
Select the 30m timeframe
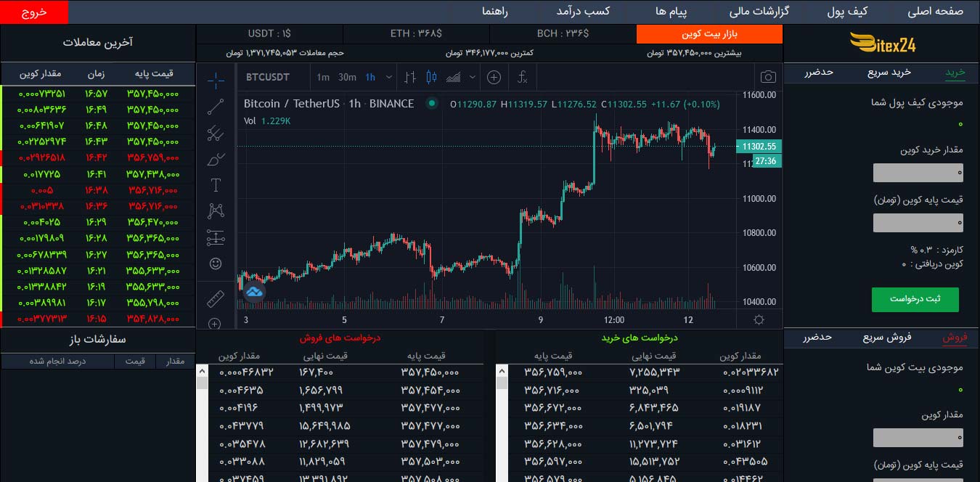click(x=347, y=77)
